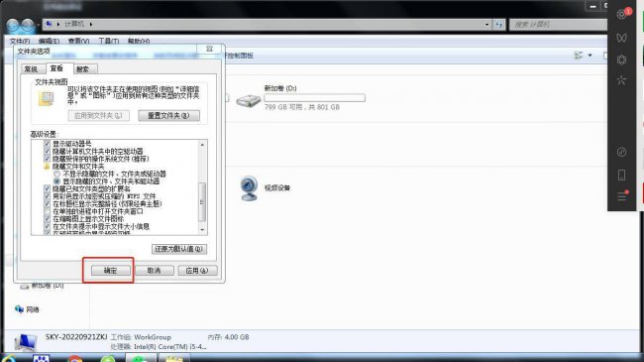Switch to the 搜索 tab

(x=83, y=69)
